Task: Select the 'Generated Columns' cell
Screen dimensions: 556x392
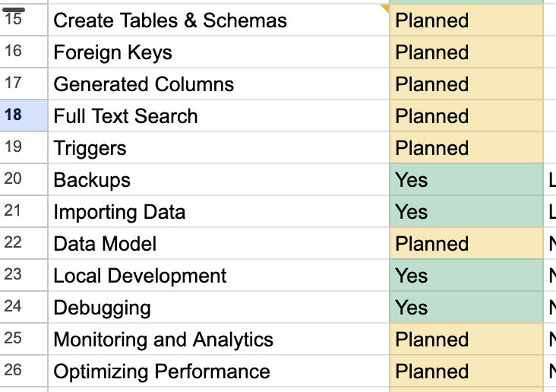Action: [x=219, y=84]
